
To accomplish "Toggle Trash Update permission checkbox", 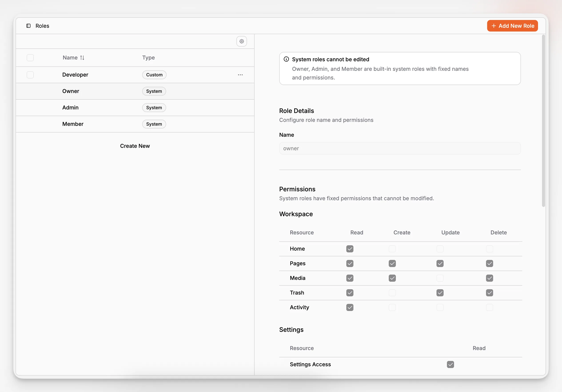I will 440,293.
